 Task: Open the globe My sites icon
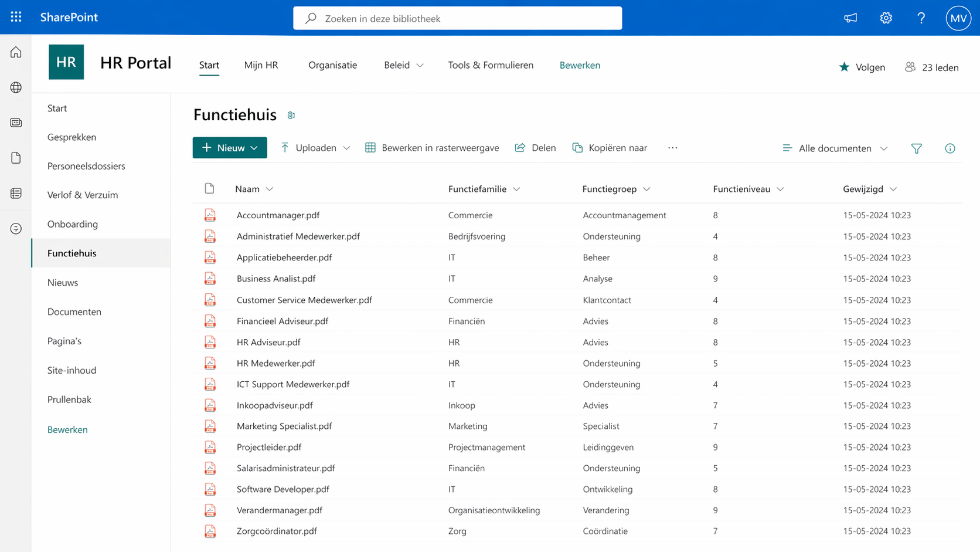tap(16, 87)
